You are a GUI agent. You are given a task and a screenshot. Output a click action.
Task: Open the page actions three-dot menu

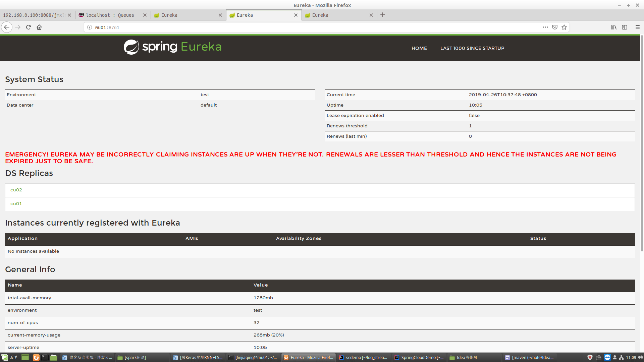(545, 27)
